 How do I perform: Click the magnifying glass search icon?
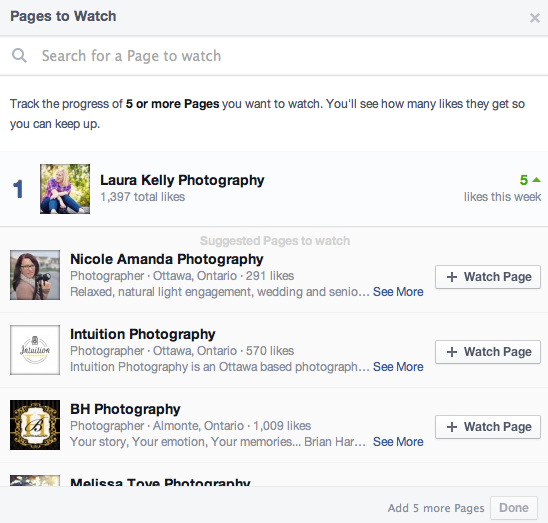coord(19,56)
